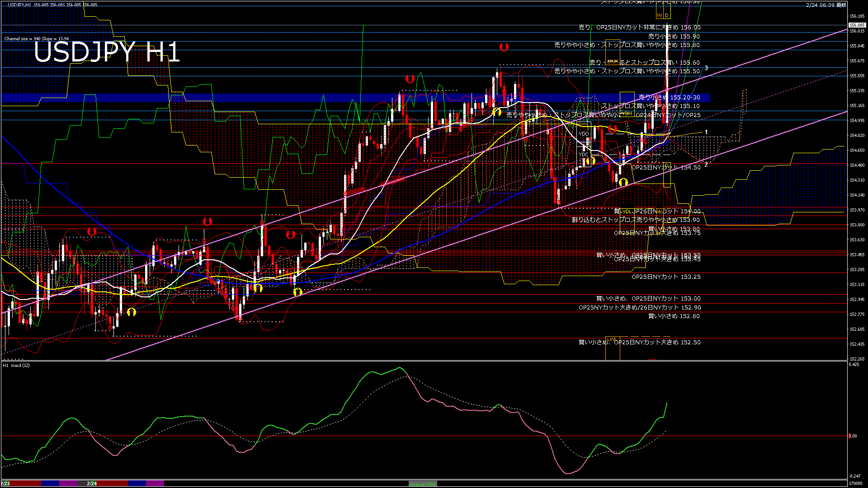Select channel line label number 3
Image resolution: width=868 pixels, height=488 pixels.
pos(706,68)
